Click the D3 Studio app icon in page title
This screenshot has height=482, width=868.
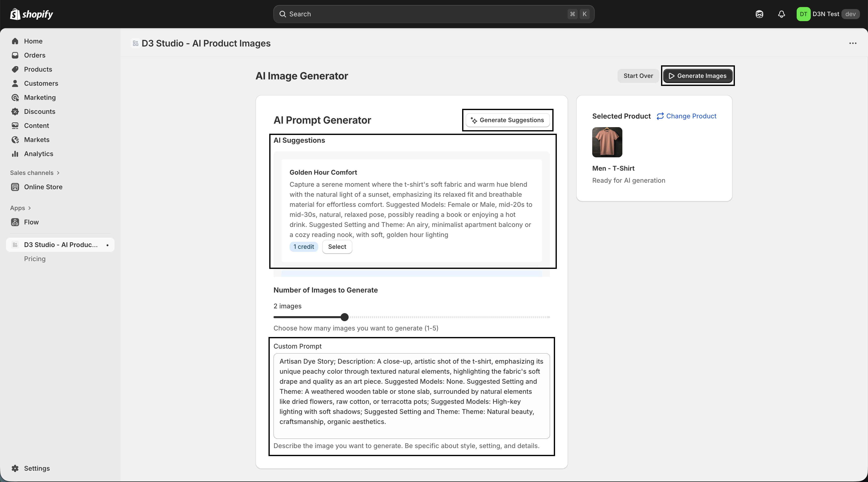point(135,43)
